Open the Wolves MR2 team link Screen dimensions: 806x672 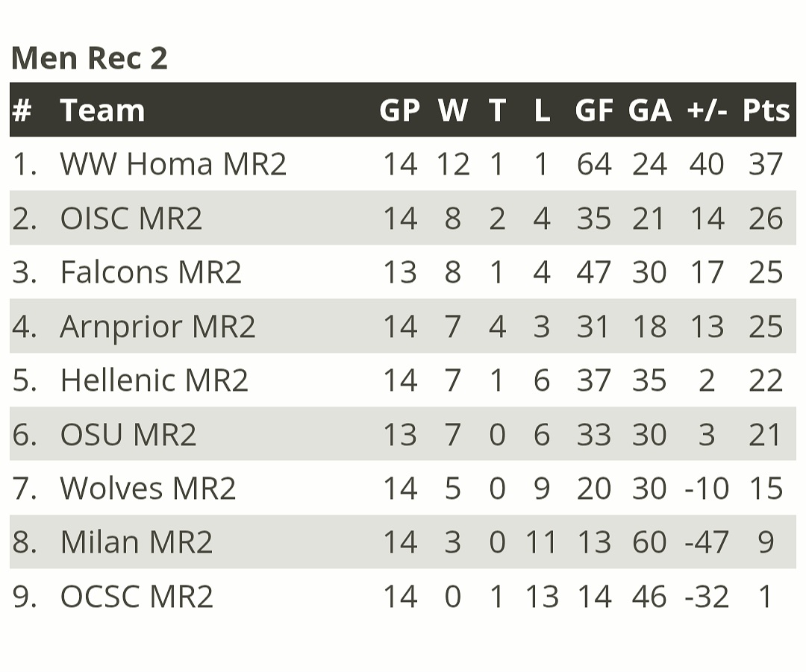(x=148, y=489)
